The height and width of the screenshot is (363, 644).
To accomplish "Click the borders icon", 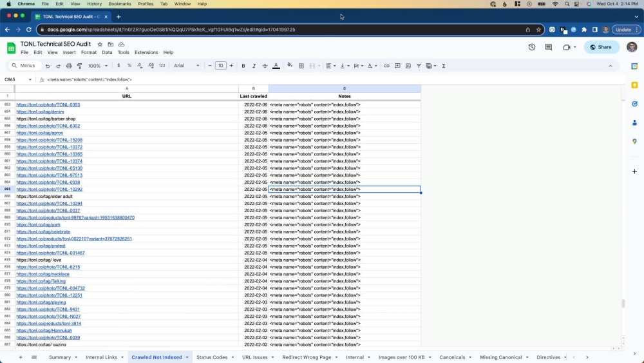I will pos(301,66).
